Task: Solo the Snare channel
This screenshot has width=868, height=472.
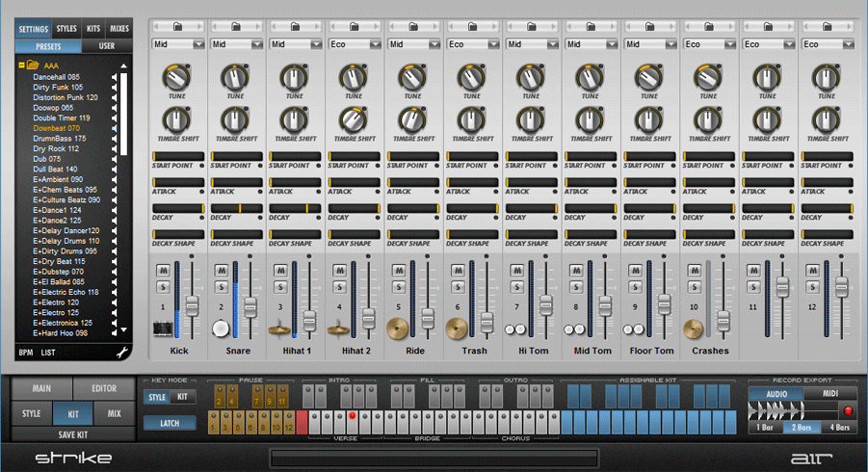Action: 222,287
